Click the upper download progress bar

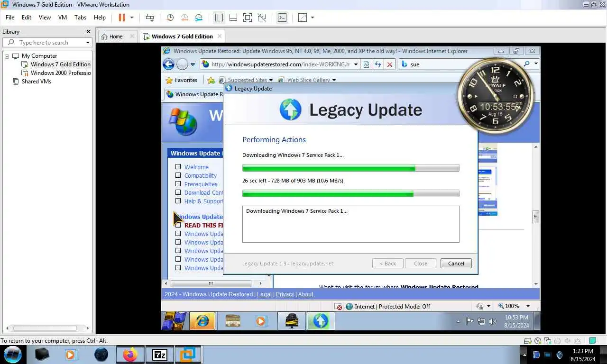pos(350,168)
